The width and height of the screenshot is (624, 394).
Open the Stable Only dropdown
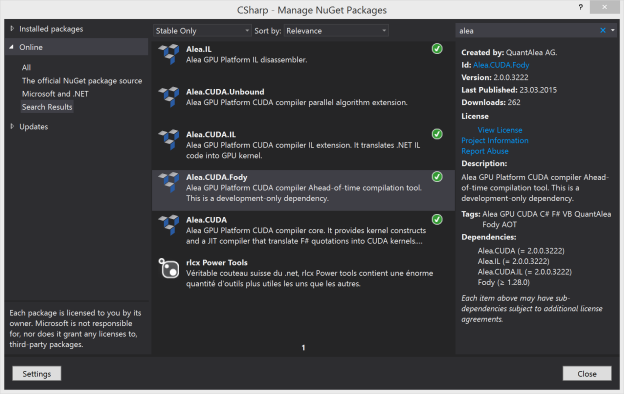(x=202, y=31)
